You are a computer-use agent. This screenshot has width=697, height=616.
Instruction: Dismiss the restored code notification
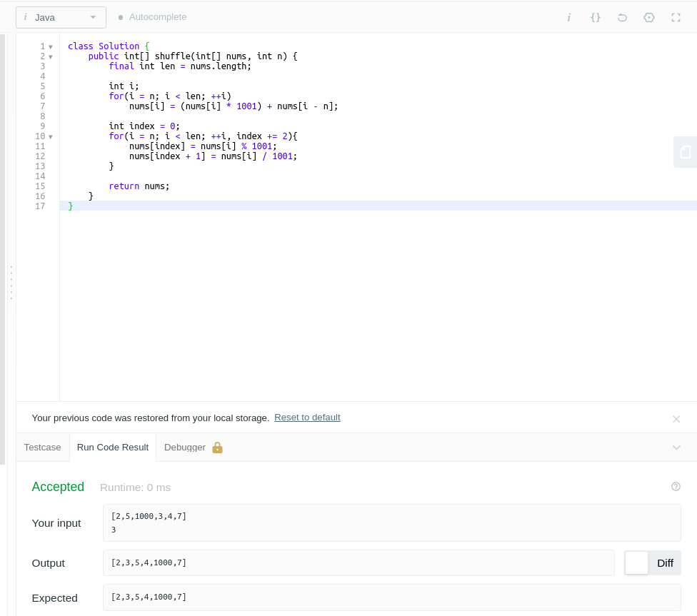tap(676, 419)
